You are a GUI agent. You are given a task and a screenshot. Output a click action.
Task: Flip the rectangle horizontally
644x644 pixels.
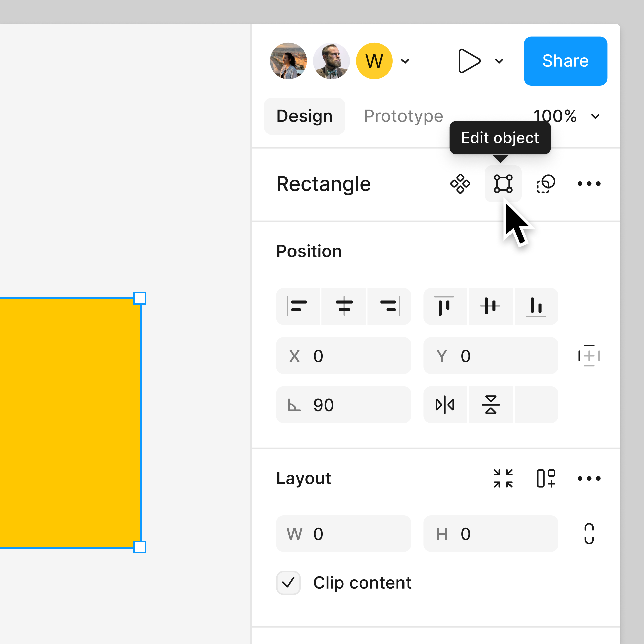coord(445,405)
